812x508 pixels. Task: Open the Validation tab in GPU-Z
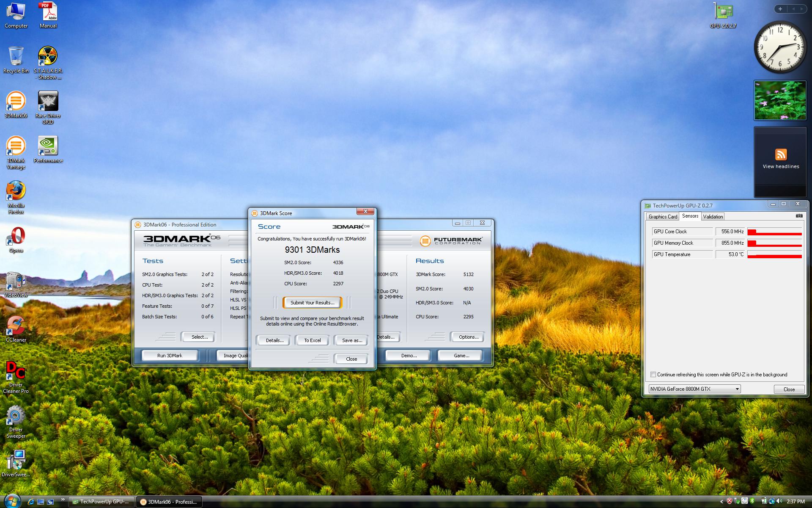(713, 216)
